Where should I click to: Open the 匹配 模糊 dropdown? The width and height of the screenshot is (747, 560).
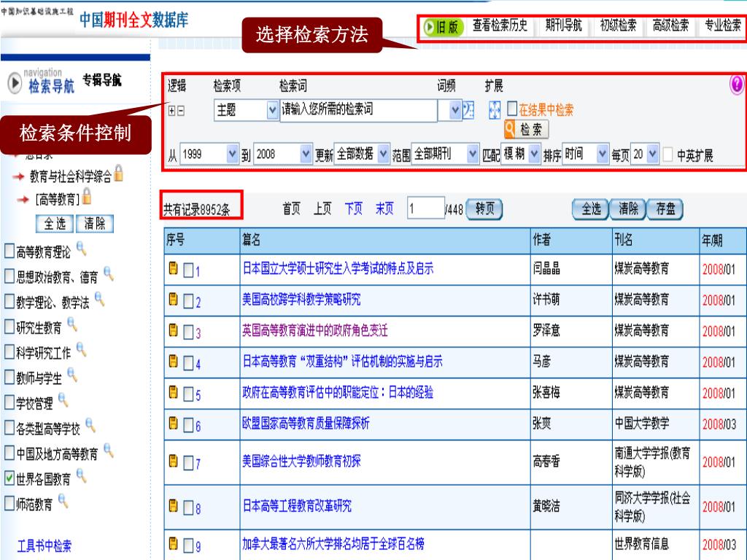coord(534,154)
